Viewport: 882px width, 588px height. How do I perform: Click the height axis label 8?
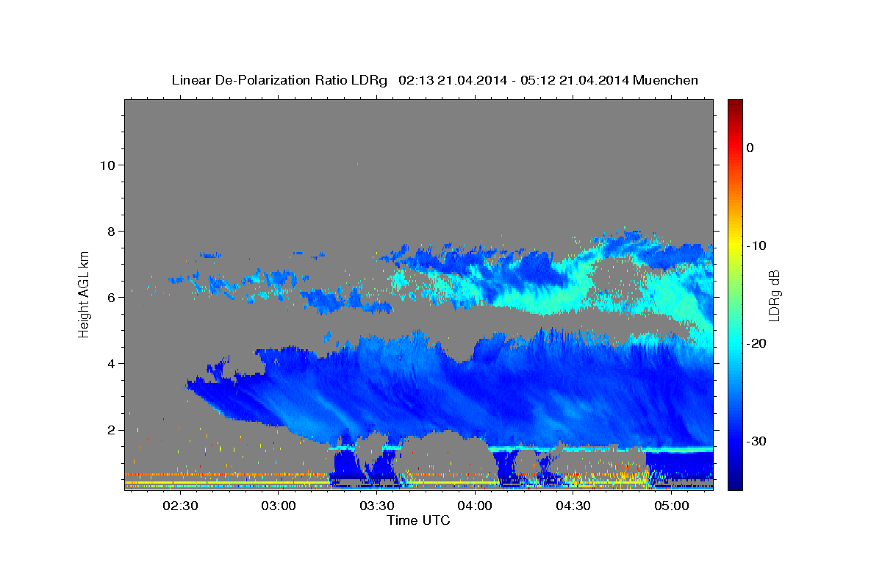pyautogui.click(x=110, y=232)
